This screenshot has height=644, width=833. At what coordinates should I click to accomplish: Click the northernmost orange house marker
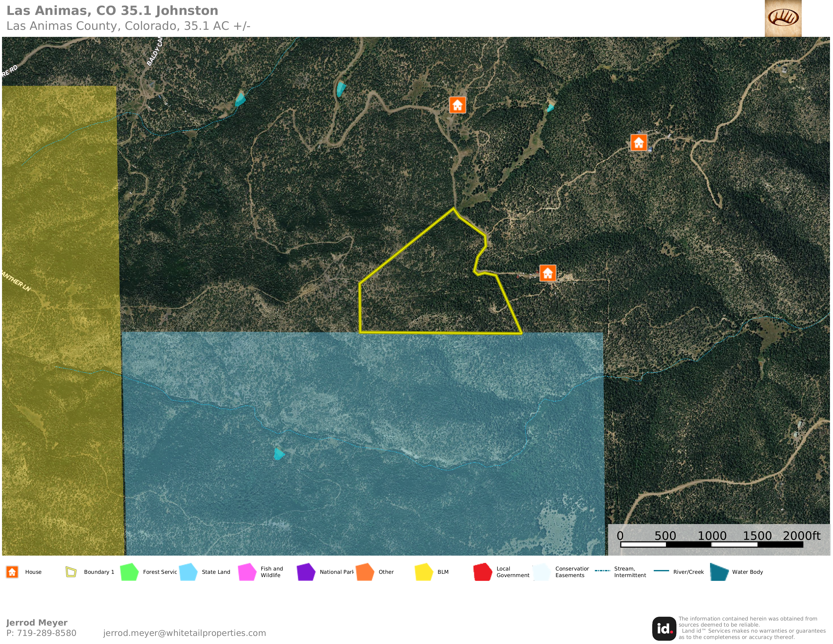click(457, 105)
